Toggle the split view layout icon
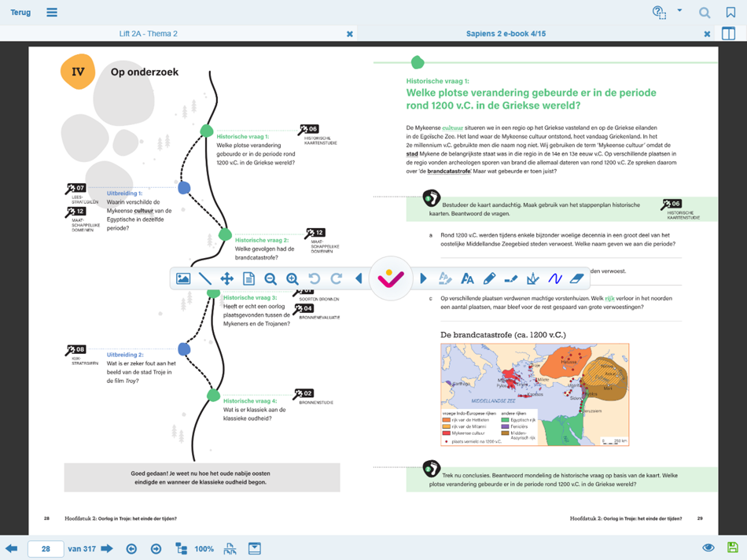747x560 pixels. 728,33
